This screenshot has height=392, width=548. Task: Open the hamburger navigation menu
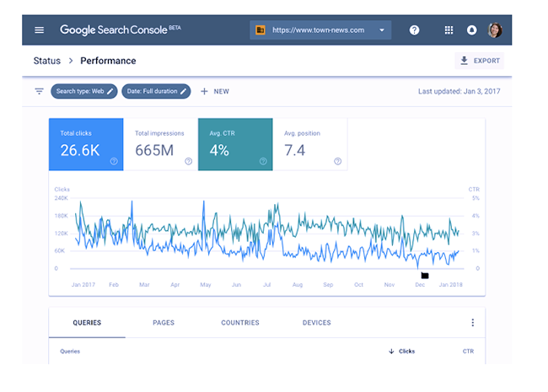pyautogui.click(x=39, y=30)
